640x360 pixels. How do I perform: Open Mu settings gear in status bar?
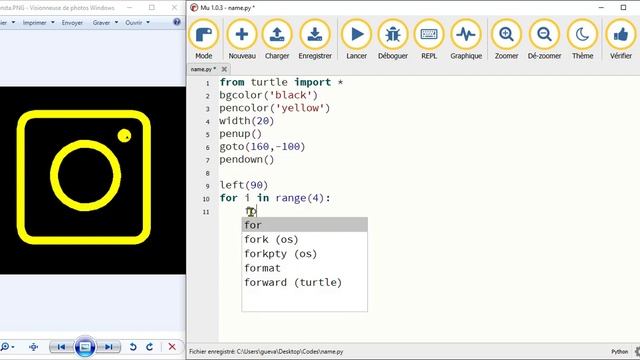coord(637,351)
